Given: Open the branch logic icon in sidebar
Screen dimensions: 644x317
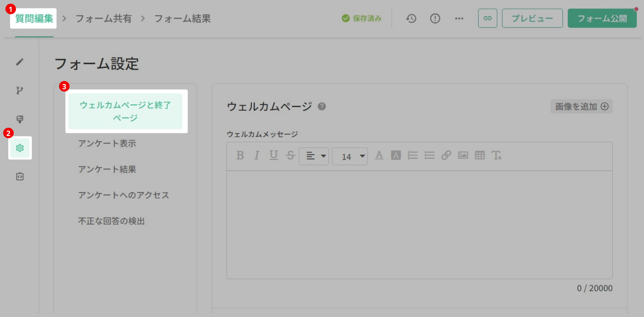Looking at the screenshot, I should (20, 91).
